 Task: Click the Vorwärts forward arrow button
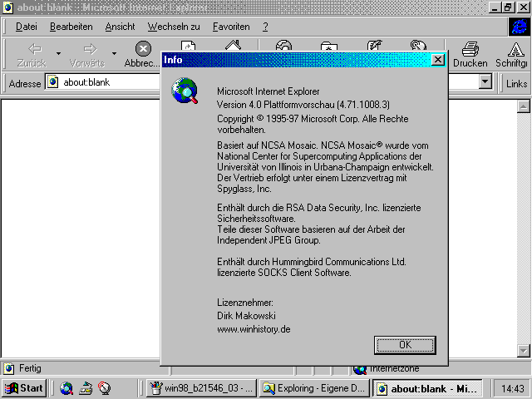[87, 54]
